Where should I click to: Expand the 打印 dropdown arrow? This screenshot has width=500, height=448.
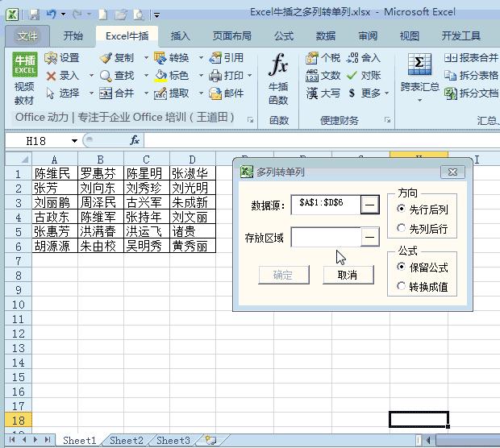coord(250,76)
